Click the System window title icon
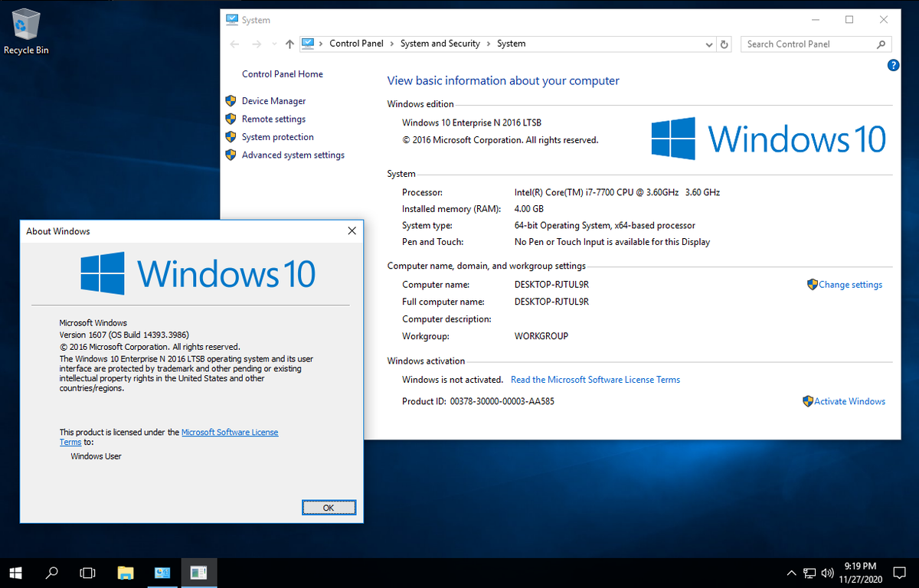The height and width of the screenshot is (588, 919). click(x=232, y=20)
